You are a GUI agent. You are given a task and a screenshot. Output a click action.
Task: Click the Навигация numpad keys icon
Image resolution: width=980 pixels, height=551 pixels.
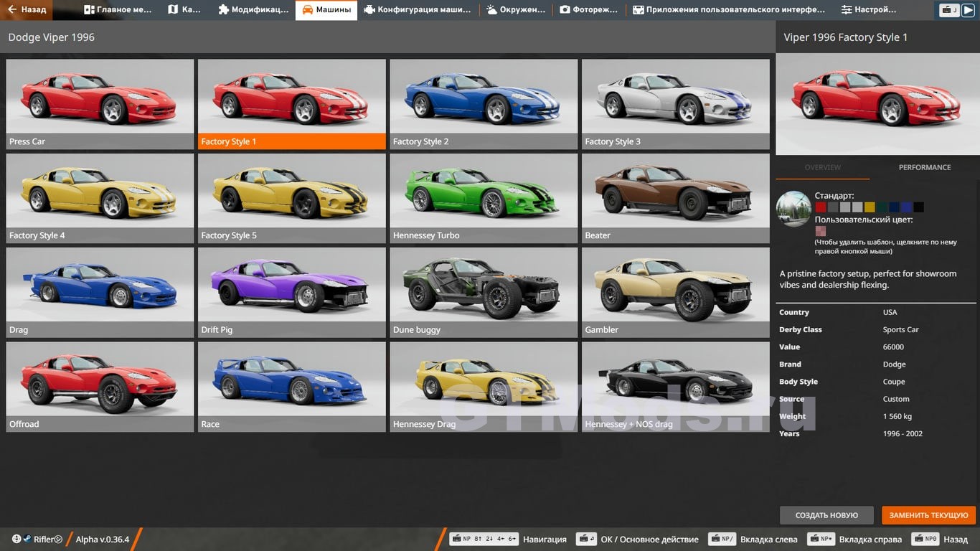484,539
